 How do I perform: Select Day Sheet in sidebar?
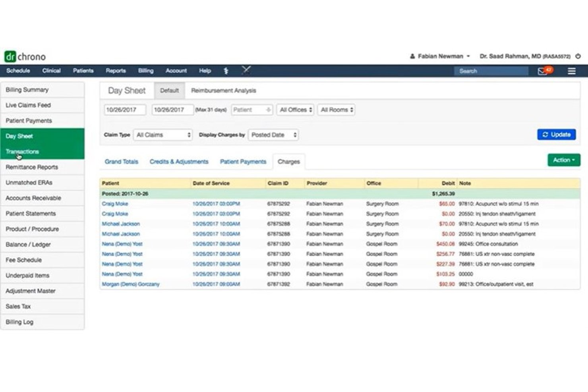coord(43,136)
